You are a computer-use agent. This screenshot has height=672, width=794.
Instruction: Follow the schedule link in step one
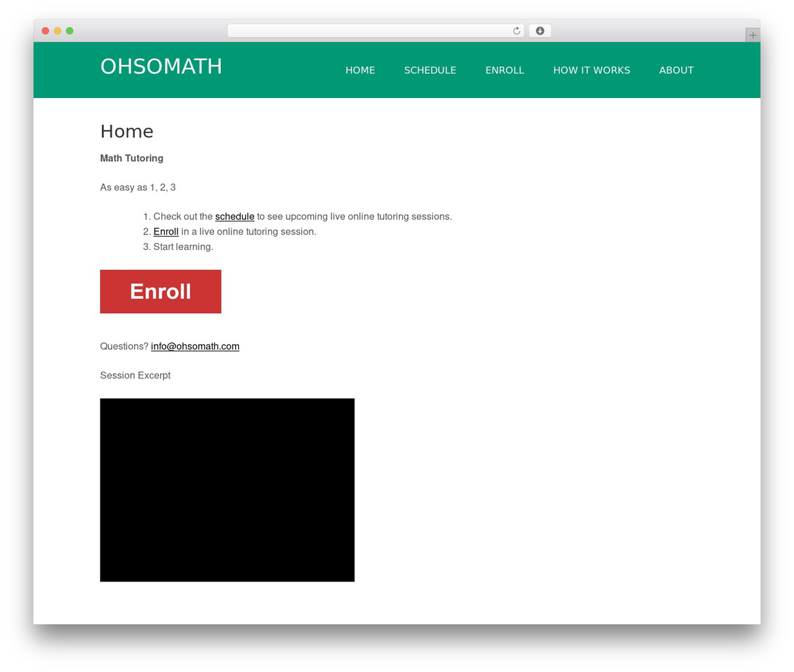click(234, 216)
